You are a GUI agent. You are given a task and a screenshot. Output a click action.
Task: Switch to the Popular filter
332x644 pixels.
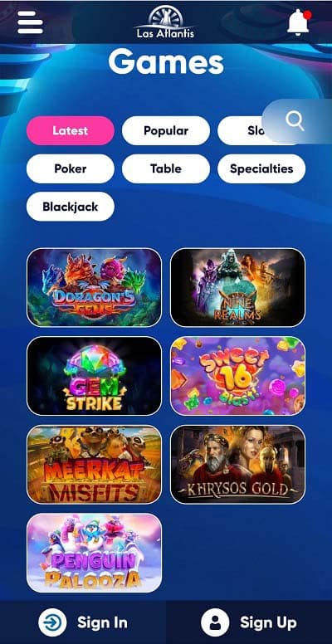[x=166, y=130]
